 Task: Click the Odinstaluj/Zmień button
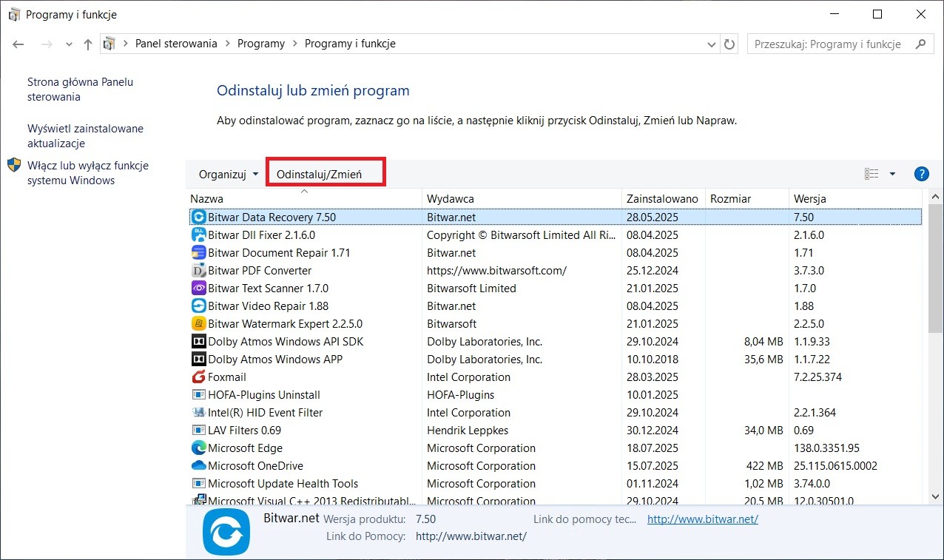pos(319,175)
